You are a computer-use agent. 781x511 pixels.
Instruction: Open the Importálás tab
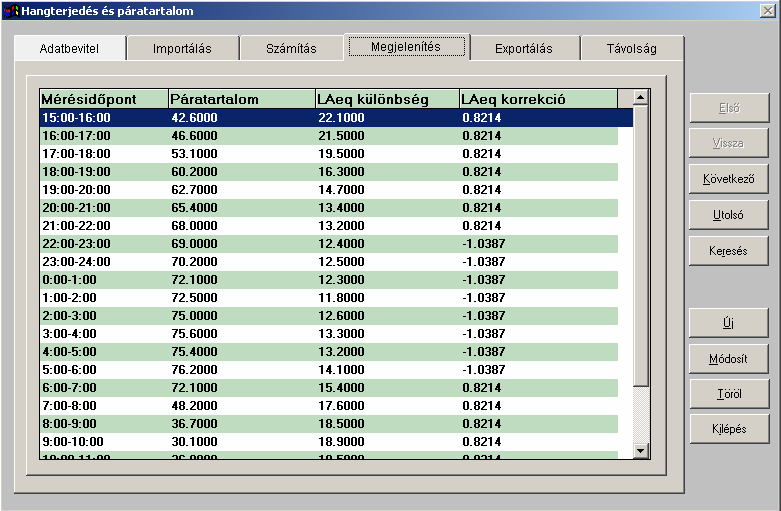[x=182, y=48]
